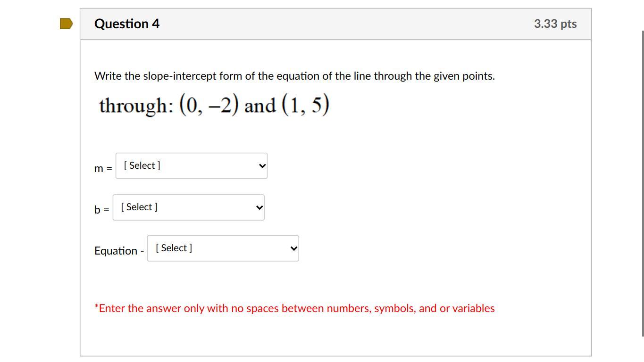Click the 3.33 pts score label
This screenshot has height=362, width=644.
point(555,24)
